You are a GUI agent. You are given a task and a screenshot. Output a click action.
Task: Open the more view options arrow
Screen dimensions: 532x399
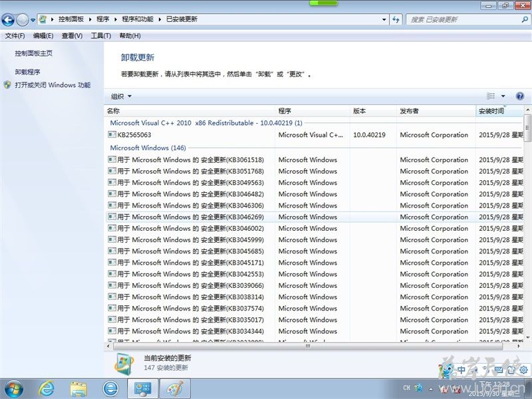tap(503, 96)
